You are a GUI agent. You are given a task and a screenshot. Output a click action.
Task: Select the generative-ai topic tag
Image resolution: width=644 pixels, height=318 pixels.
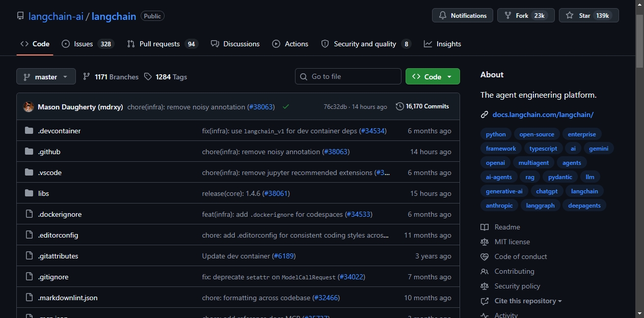click(x=504, y=191)
